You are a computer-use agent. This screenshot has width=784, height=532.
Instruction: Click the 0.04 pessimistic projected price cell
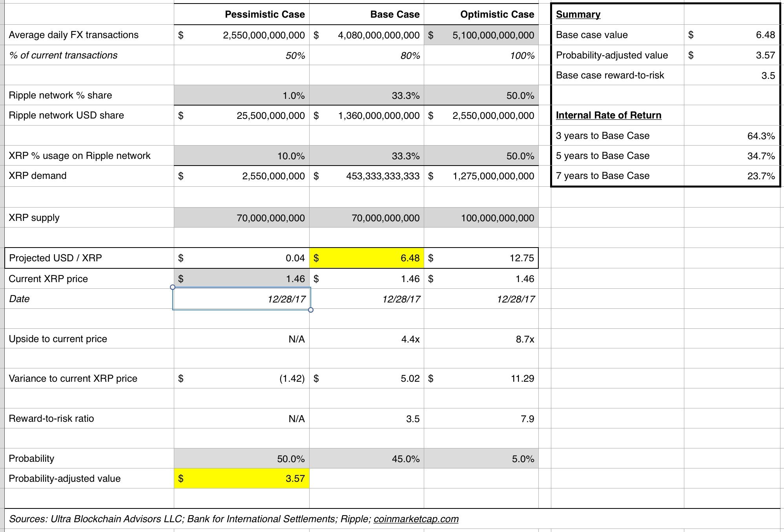tap(242, 258)
